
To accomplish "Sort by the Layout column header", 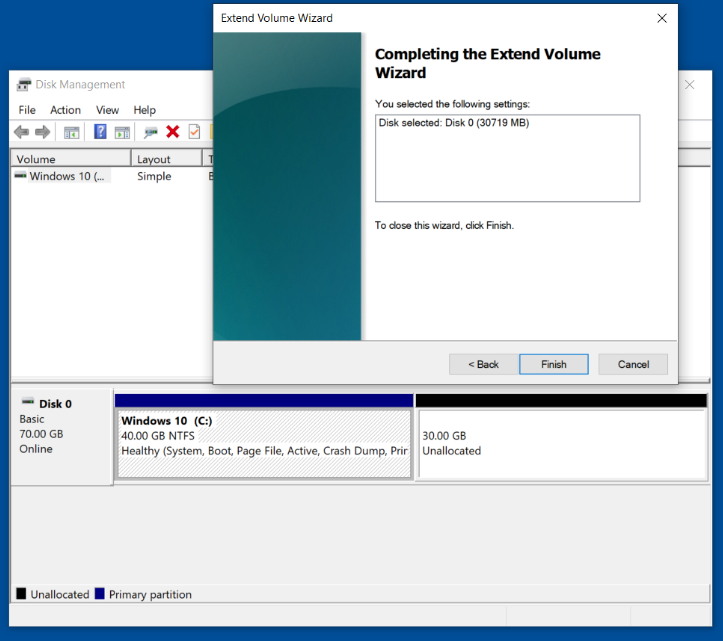I will pos(165,159).
